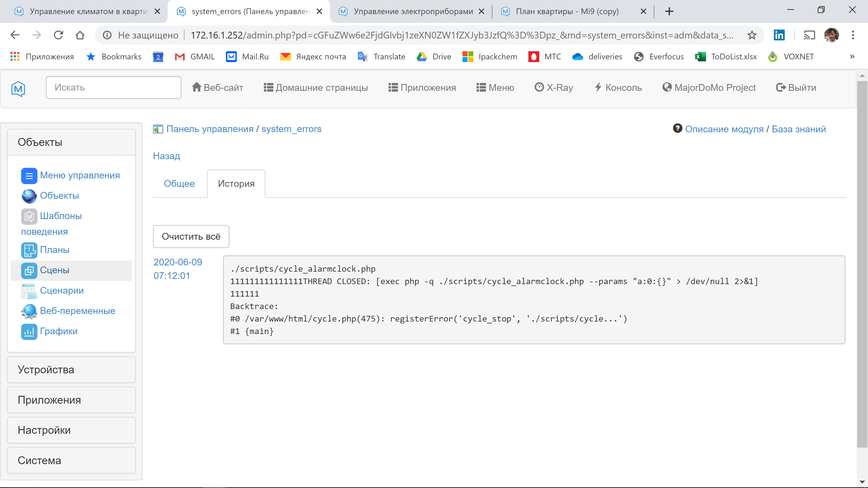Click the Очистить всё button
Image resolution: width=868 pixels, height=488 pixels.
coord(191,236)
